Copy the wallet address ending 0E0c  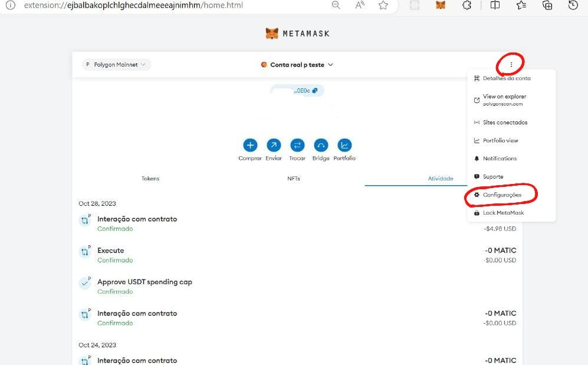(x=314, y=90)
